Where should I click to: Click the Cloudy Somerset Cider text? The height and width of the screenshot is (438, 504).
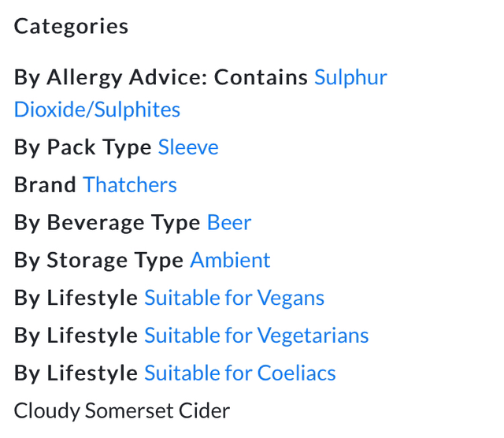coord(122,410)
